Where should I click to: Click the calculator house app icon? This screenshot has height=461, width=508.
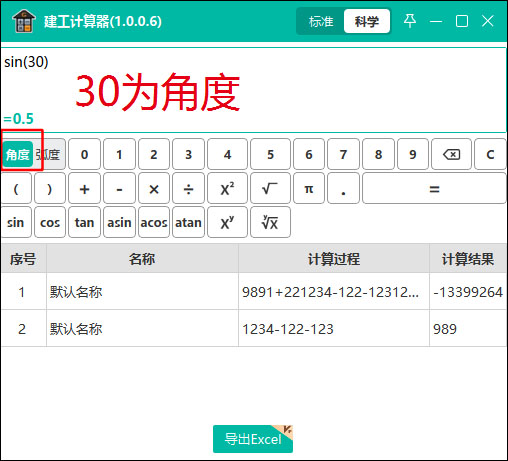(x=24, y=21)
